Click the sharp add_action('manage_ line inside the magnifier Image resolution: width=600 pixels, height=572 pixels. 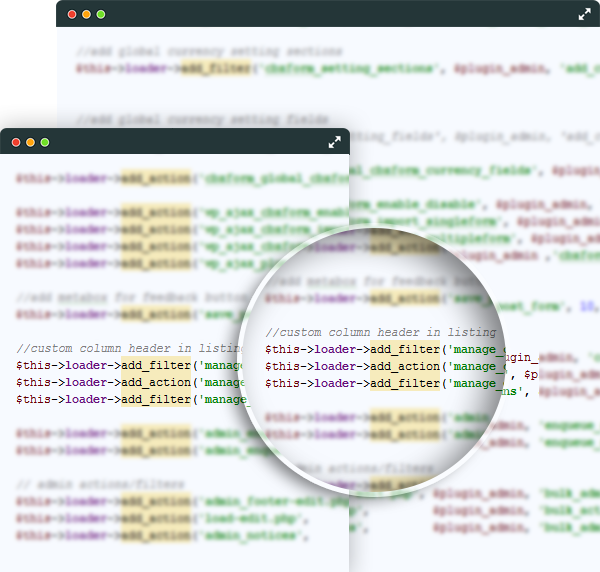(x=385, y=366)
